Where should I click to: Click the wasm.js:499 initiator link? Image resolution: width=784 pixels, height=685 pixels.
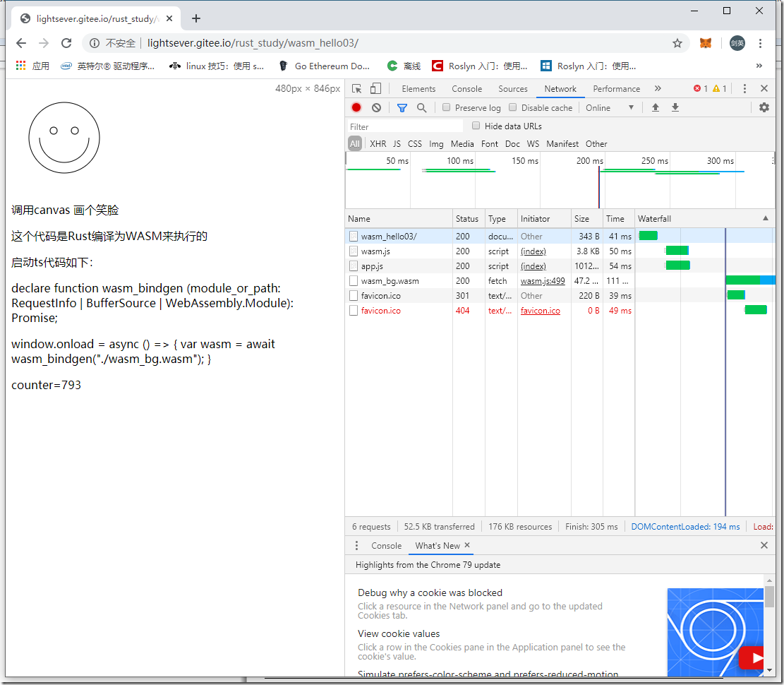(542, 280)
